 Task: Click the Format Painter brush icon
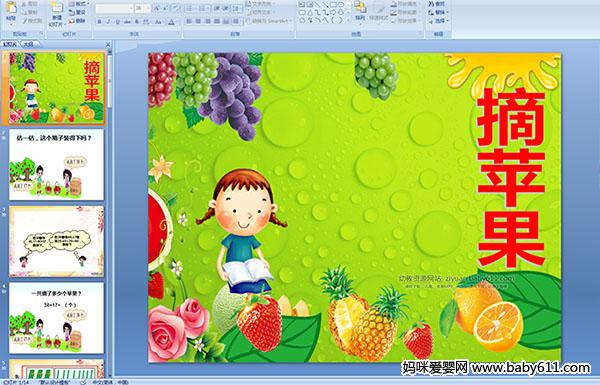[25, 21]
